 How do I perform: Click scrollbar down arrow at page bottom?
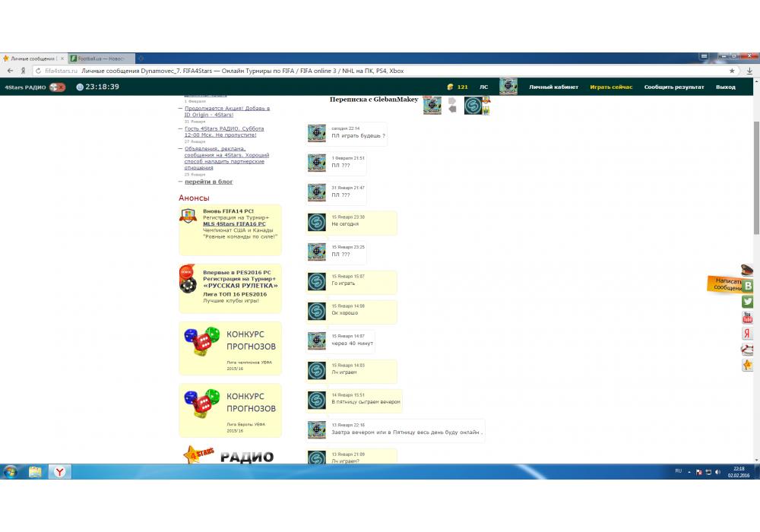coord(757,461)
